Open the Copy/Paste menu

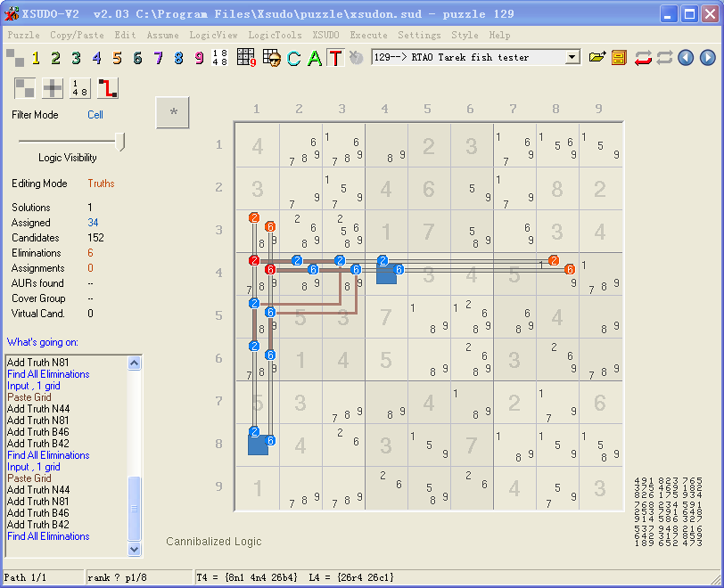pyautogui.click(x=77, y=35)
